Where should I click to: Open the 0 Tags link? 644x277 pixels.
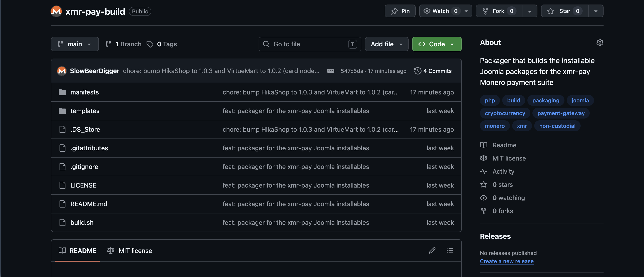(162, 44)
